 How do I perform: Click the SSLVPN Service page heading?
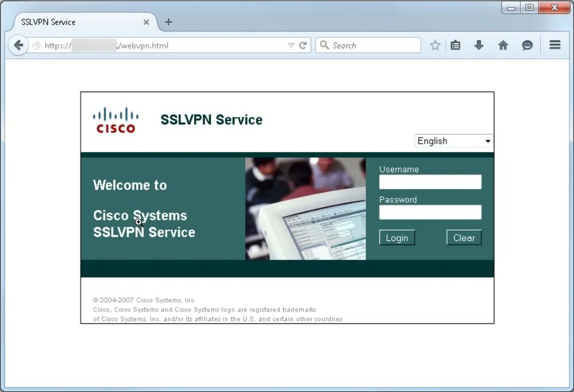211,120
